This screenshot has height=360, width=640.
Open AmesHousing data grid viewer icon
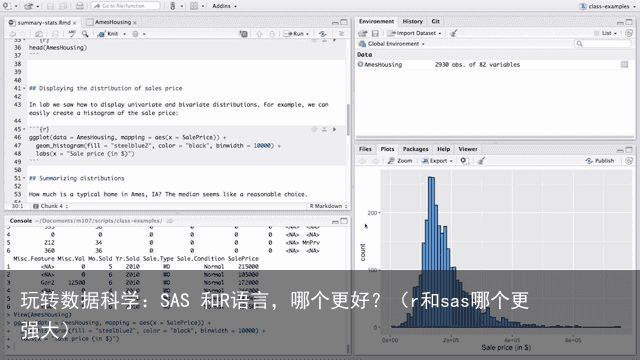pos(624,64)
